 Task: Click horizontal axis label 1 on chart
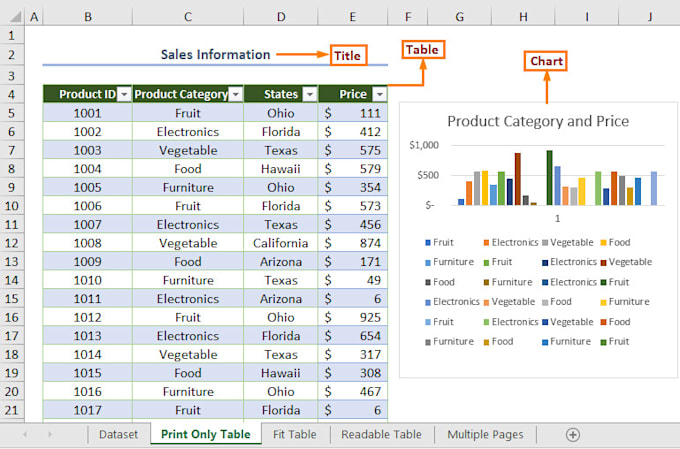(x=558, y=218)
